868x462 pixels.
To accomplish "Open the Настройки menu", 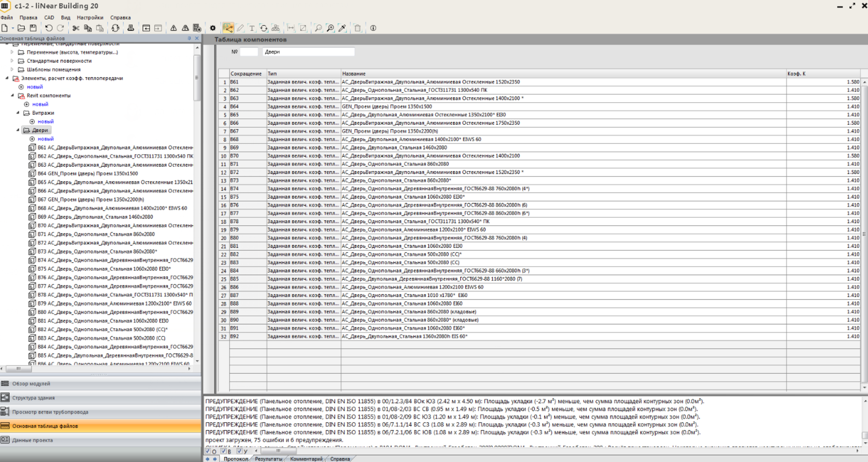I will click(90, 18).
